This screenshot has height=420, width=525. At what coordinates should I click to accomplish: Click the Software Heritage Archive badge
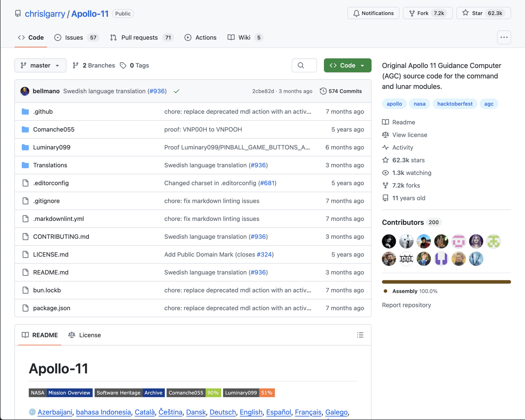point(130,393)
